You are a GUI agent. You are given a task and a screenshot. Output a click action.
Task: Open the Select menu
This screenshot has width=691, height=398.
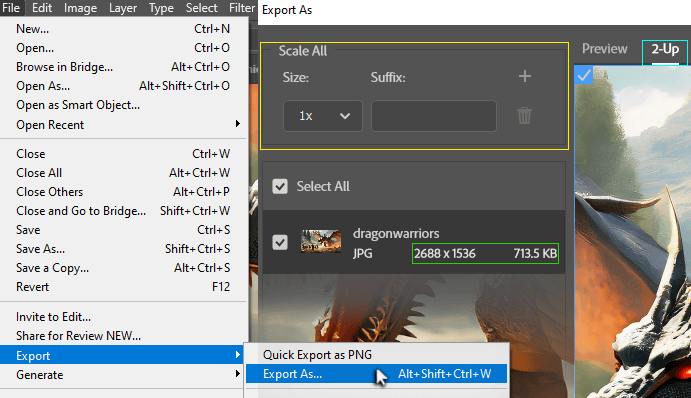pos(201,8)
